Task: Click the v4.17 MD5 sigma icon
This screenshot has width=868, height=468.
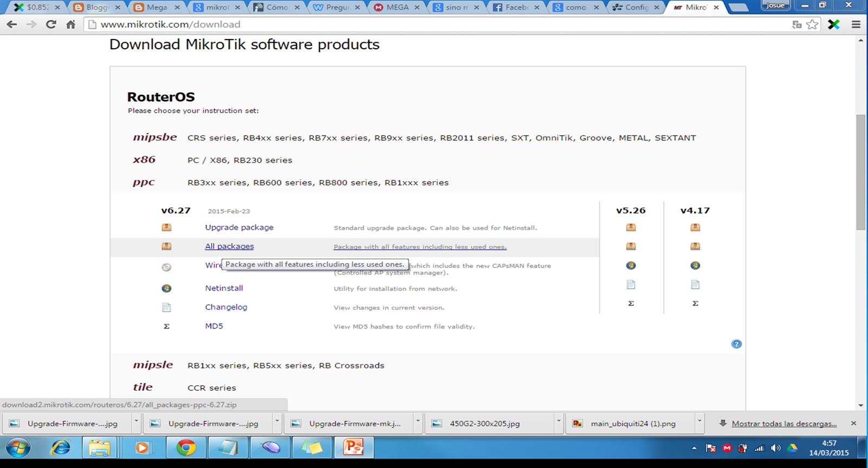Action: [x=695, y=304]
